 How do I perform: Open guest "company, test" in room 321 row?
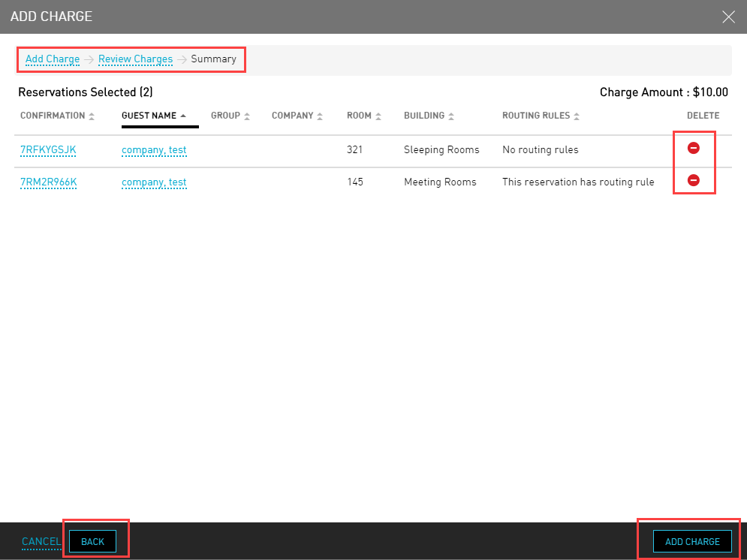(154, 150)
